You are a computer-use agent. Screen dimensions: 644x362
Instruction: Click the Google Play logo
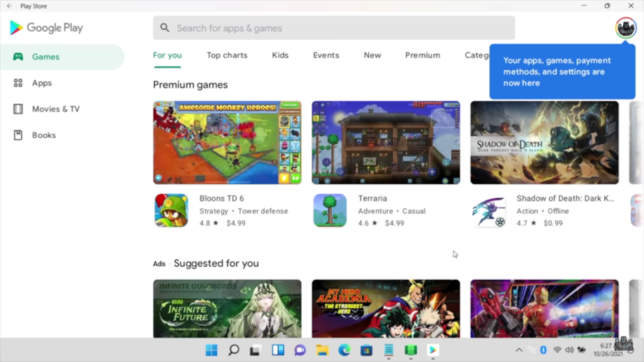[x=46, y=28]
